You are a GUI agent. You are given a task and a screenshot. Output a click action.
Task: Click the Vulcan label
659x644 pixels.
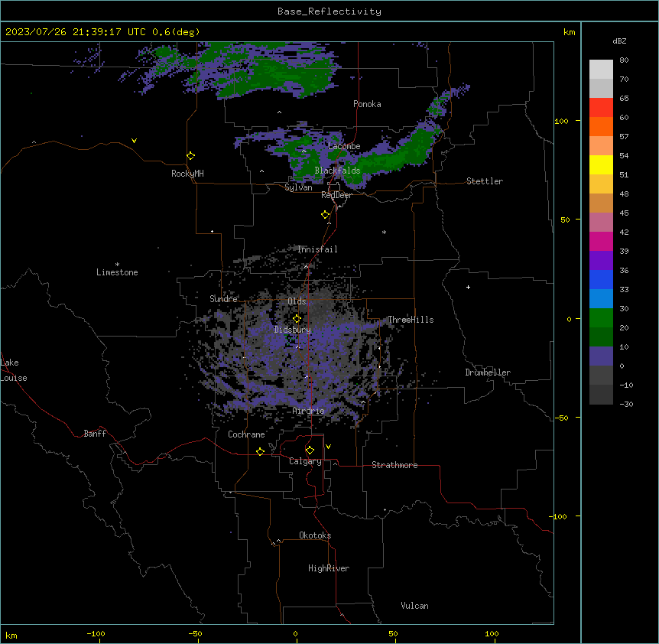point(414,606)
